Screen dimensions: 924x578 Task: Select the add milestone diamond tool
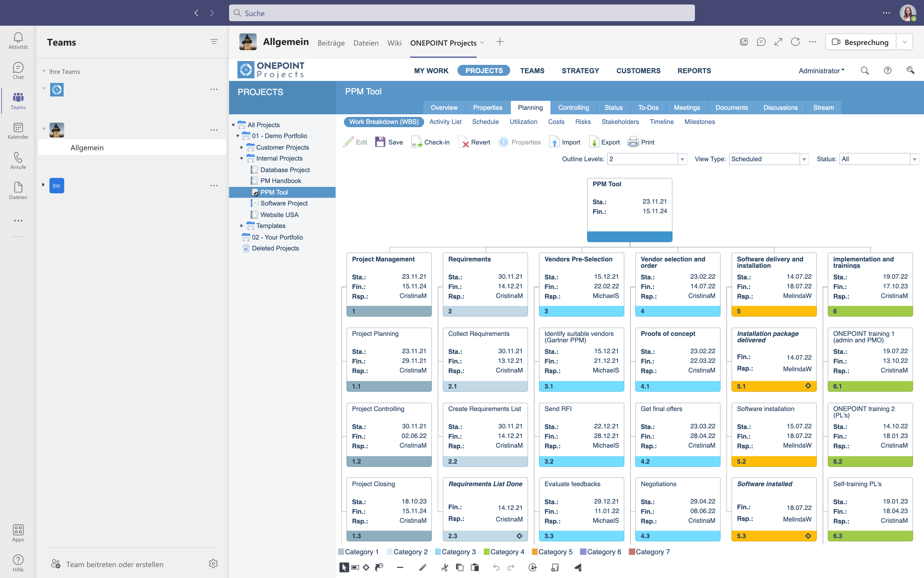point(366,567)
